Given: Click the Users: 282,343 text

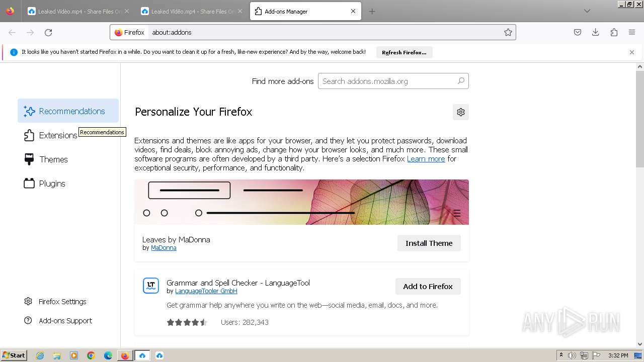Looking at the screenshot, I should 245,322.
